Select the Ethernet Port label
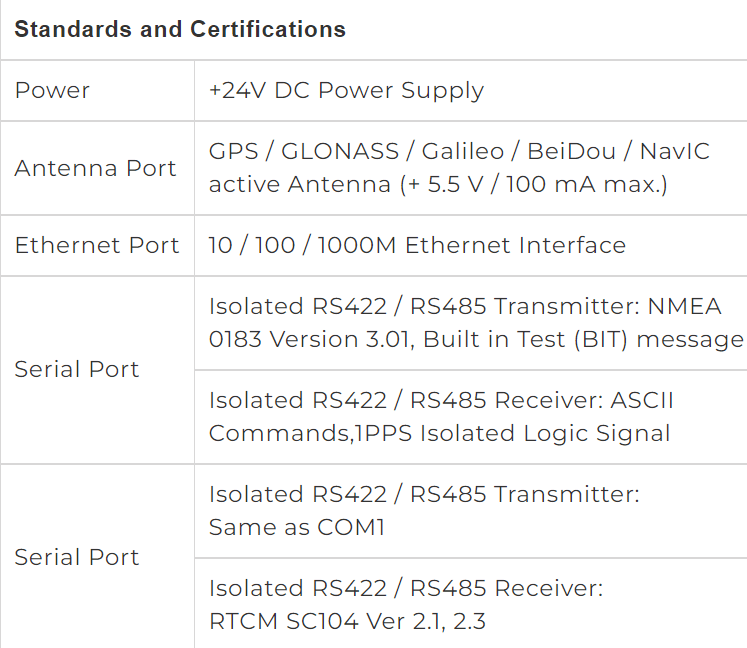Viewport: 747px width, 648px height. click(x=97, y=245)
